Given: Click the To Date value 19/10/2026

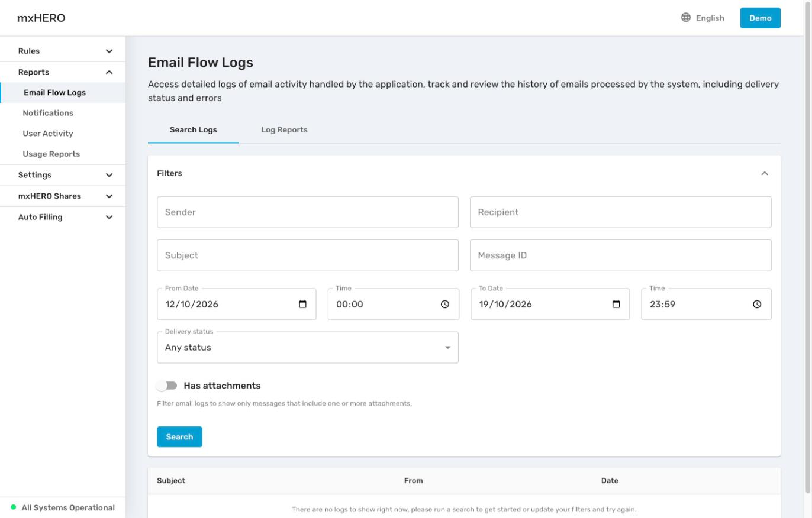Looking at the screenshot, I should click(505, 305).
